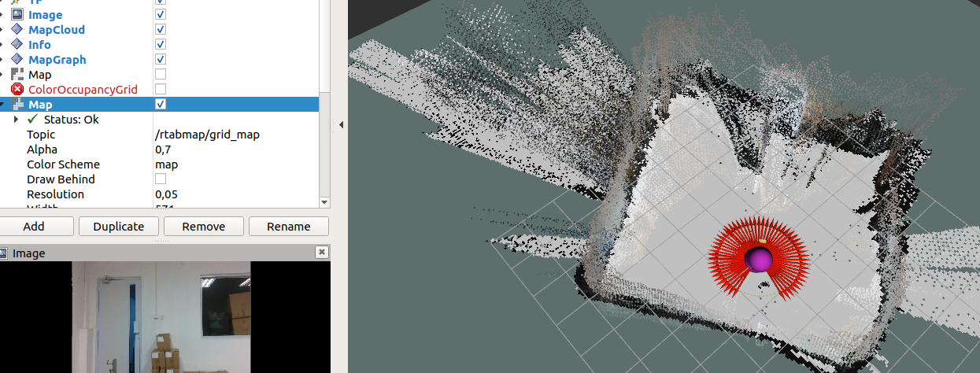This screenshot has width=980, height=373.
Task: Click the red ColorOccupancyGrid error icon
Action: point(17,90)
